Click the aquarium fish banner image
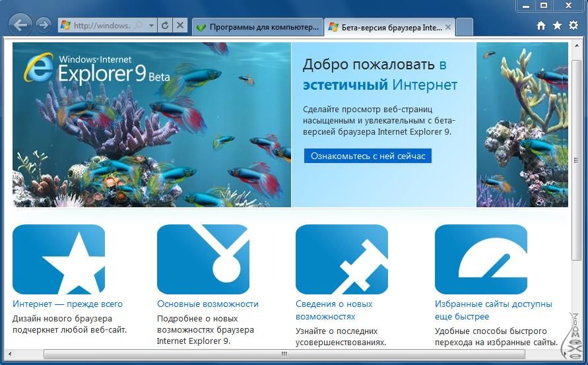588x365 pixels. pos(152,125)
